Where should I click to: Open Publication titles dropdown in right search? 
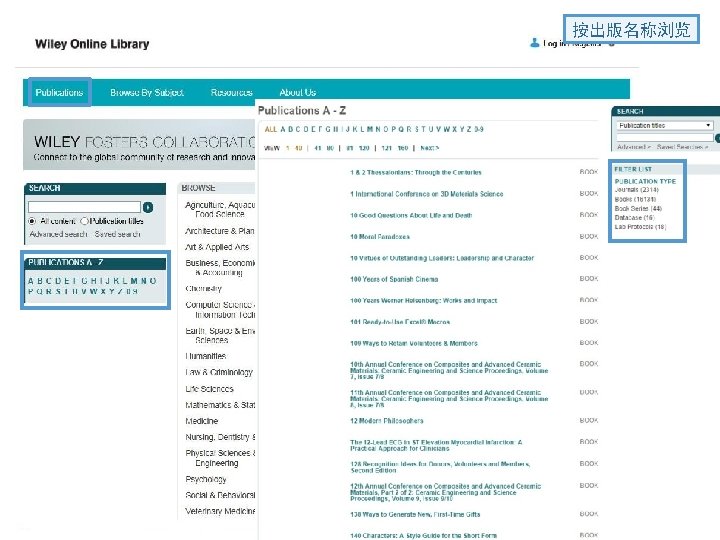[664, 125]
